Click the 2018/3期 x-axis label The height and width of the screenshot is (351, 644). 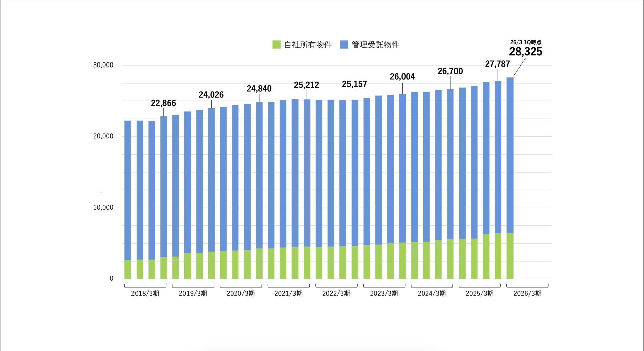point(145,293)
